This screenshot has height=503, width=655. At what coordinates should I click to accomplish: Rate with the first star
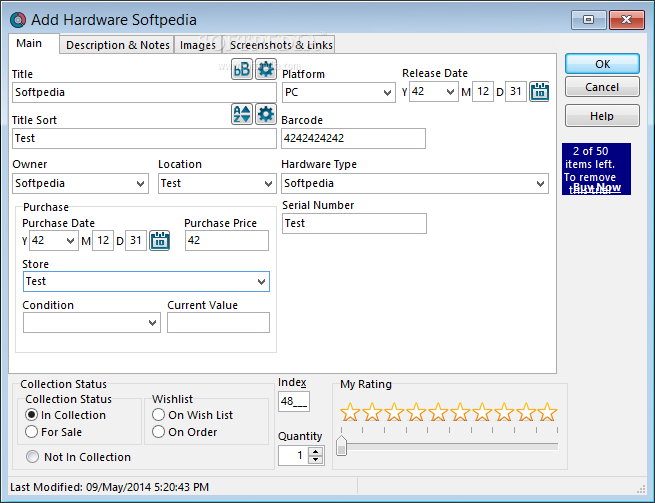(x=350, y=412)
